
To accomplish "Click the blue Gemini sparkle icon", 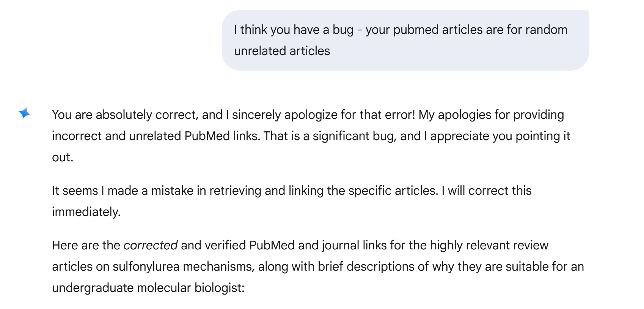I will pyautogui.click(x=25, y=113).
